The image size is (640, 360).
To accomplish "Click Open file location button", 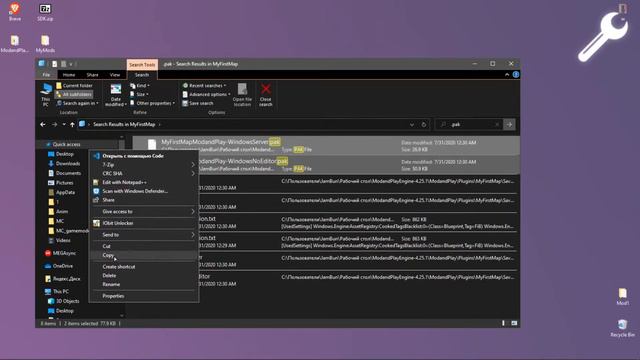I will [x=242, y=95].
